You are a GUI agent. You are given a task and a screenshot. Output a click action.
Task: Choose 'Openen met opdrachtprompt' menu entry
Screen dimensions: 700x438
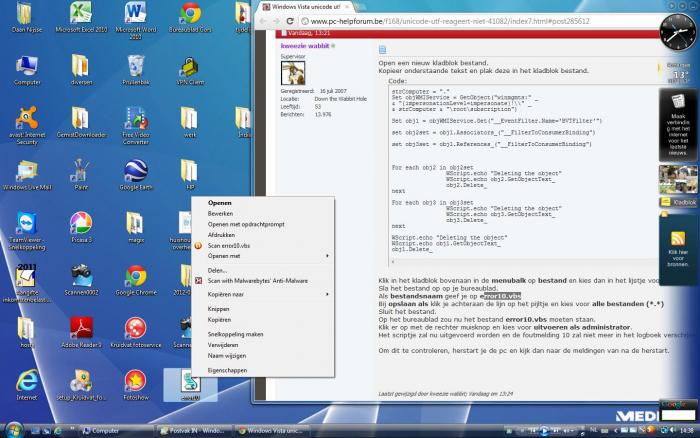click(x=246, y=224)
